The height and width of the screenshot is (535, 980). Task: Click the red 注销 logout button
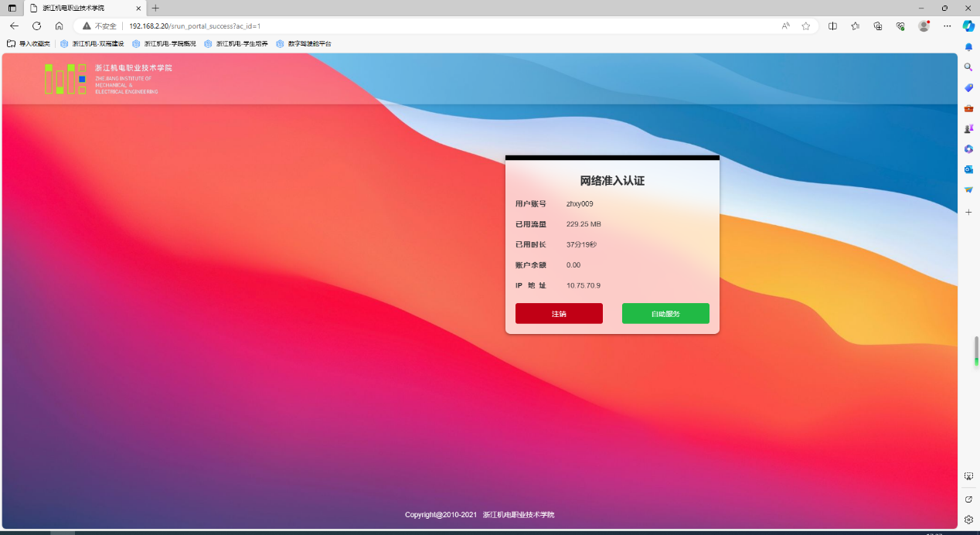[559, 314]
